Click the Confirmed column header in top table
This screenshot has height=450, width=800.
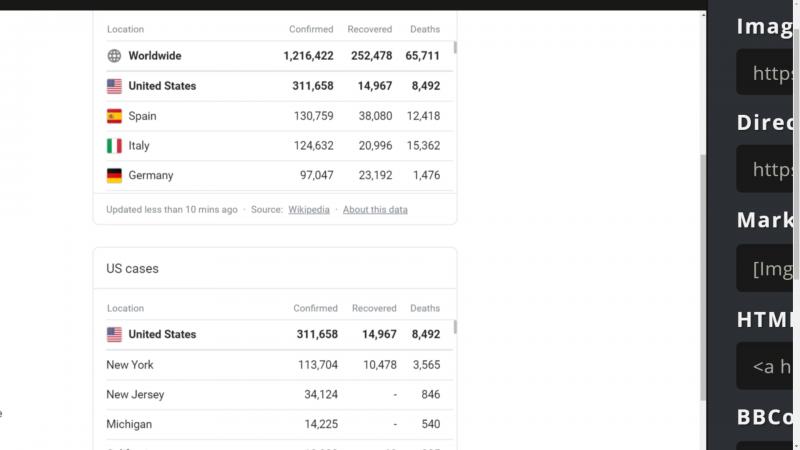click(x=311, y=29)
